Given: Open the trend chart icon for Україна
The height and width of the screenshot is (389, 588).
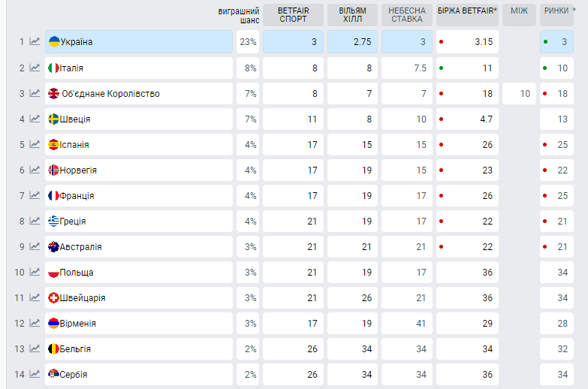Looking at the screenshot, I should tap(35, 42).
